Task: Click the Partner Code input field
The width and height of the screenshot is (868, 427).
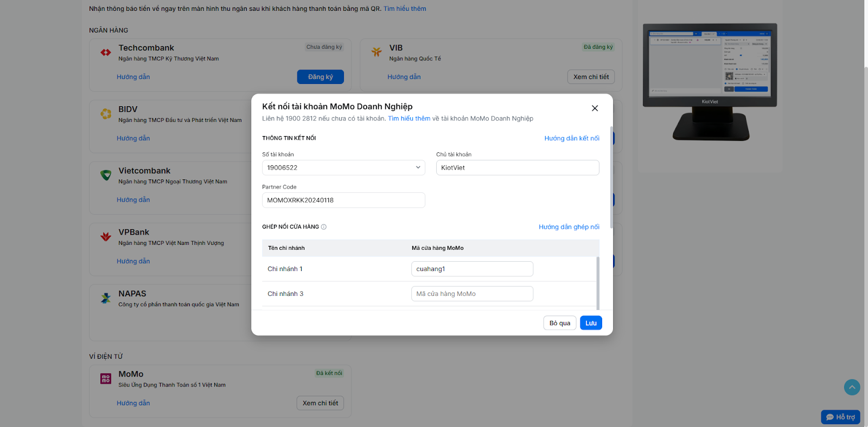Action: pyautogui.click(x=343, y=200)
